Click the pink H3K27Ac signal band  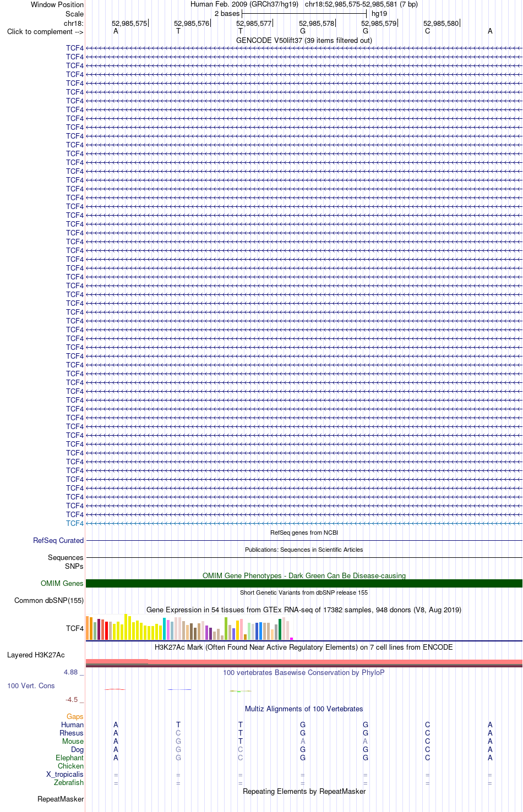pyautogui.click(x=304, y=662)
